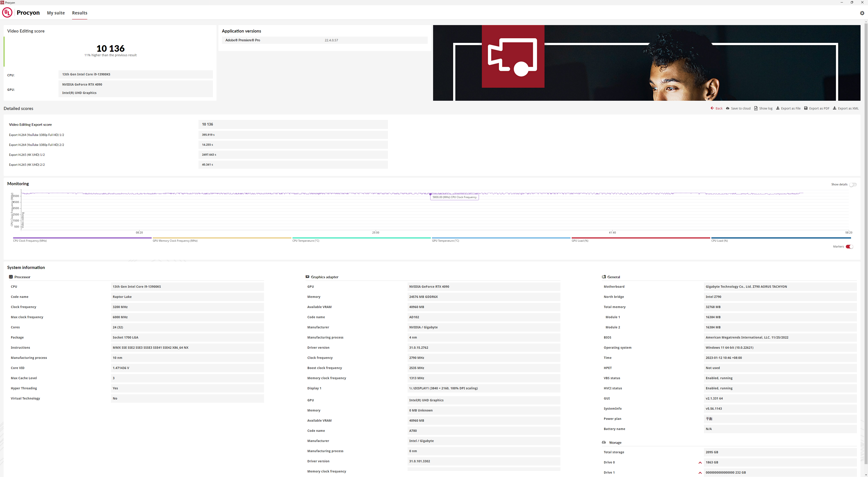The height and width of the screenshot is (477, 868).
Task: Click Save to cloud
Action: [x=738, y=108]
